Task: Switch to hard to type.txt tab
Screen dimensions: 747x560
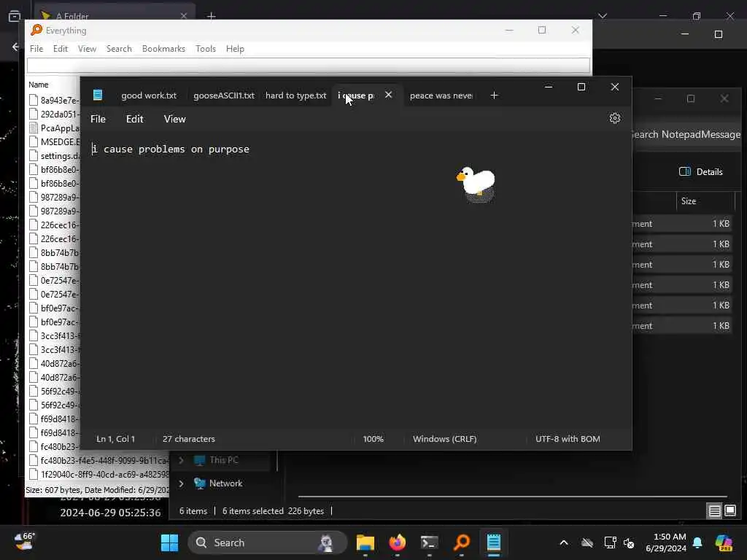Action: tap(296, 96)
